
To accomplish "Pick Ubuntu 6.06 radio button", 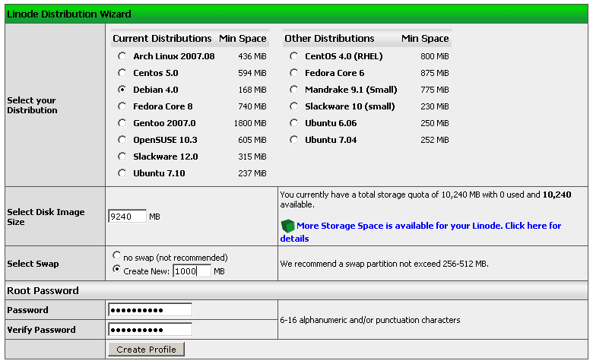I will click(294, 123).
